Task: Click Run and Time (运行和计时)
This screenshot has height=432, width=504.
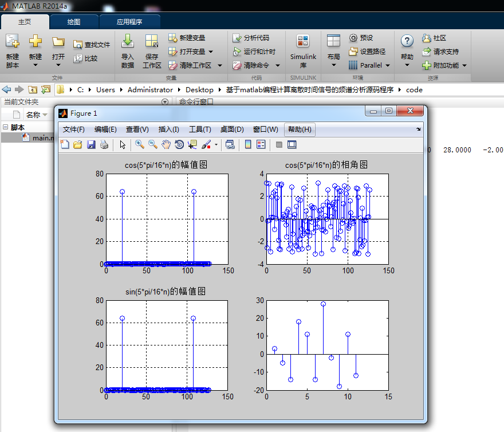Action: pos(254,52)
